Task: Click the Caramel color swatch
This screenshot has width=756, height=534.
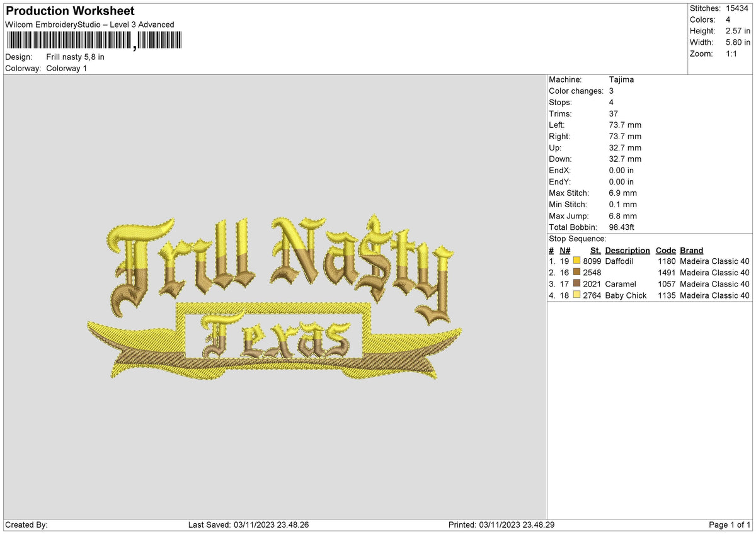Action: click(x=577, y=284)
